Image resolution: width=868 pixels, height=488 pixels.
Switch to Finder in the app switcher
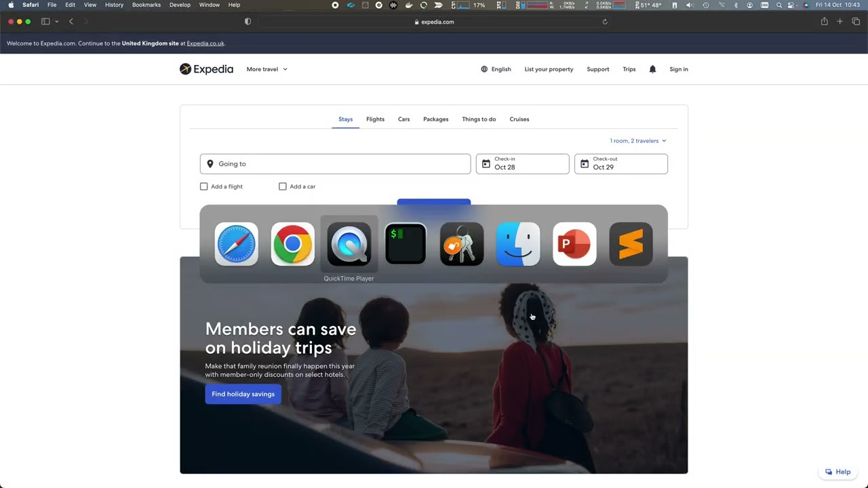point(518,244)
